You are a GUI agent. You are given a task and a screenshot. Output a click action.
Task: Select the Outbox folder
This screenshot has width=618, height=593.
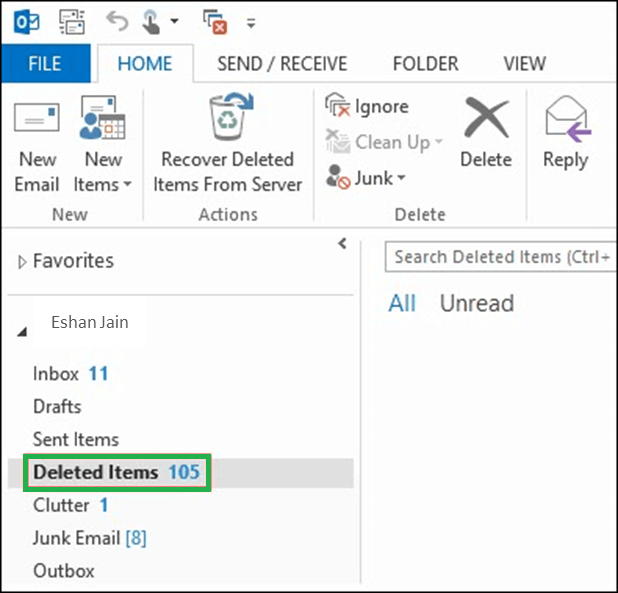tap(64, 571)
